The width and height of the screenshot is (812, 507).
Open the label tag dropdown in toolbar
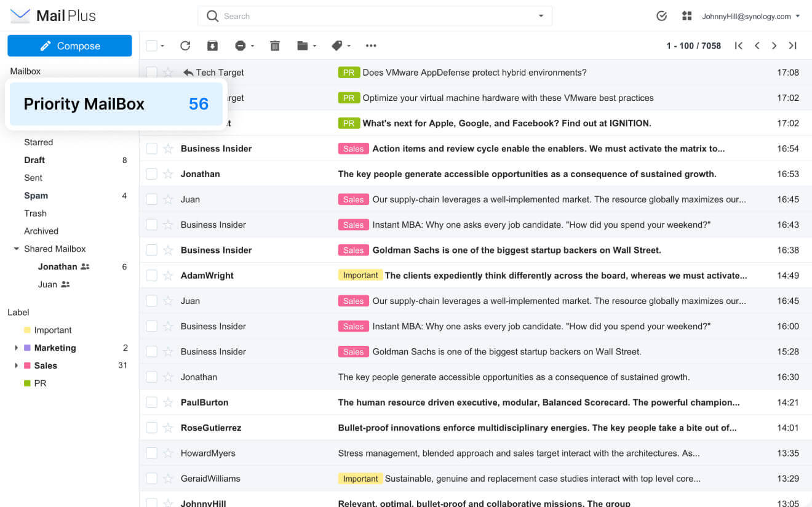(341, 46)
